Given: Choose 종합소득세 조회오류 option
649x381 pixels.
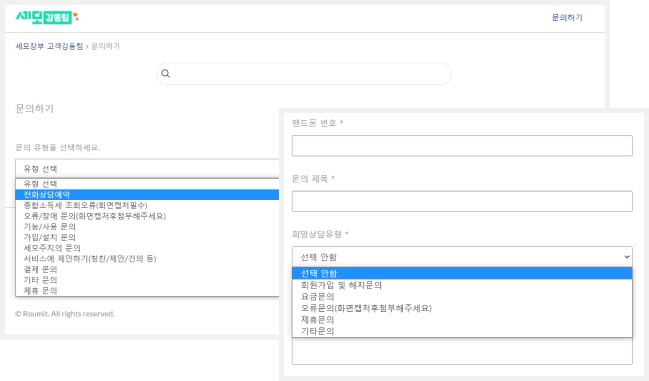Looking at the screenshot, I should click(147, 205).
